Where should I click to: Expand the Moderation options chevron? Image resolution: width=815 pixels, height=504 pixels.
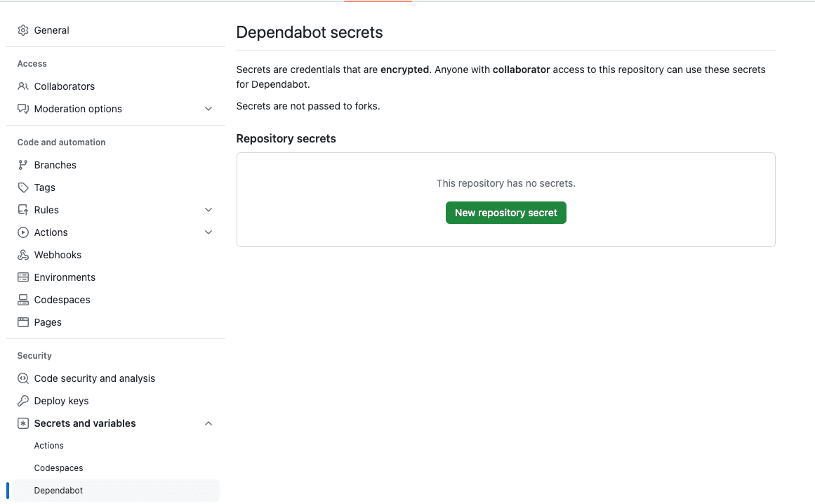(x=208, y=109)
